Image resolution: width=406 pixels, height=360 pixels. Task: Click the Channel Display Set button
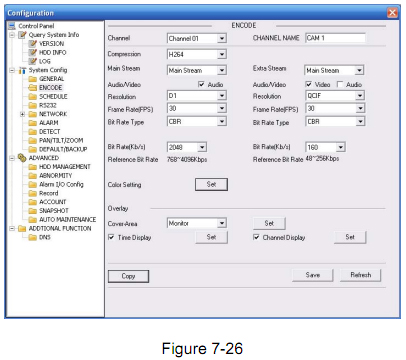tap(350, 237)
